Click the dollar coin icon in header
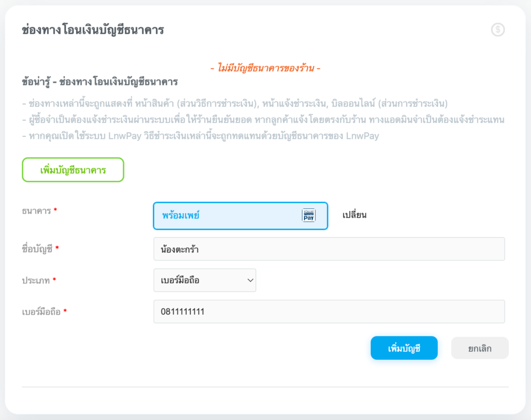Viewport: 531px width, 420px height. (498, 30)
